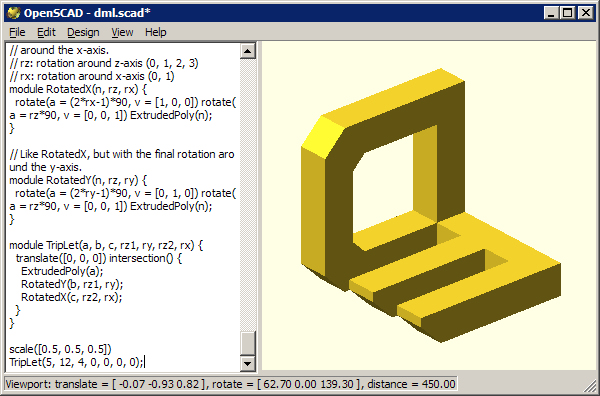The image size is (600, 396).
Task: Click the empty scrollbar track above thumb
Action: click(x=248, y=195)
